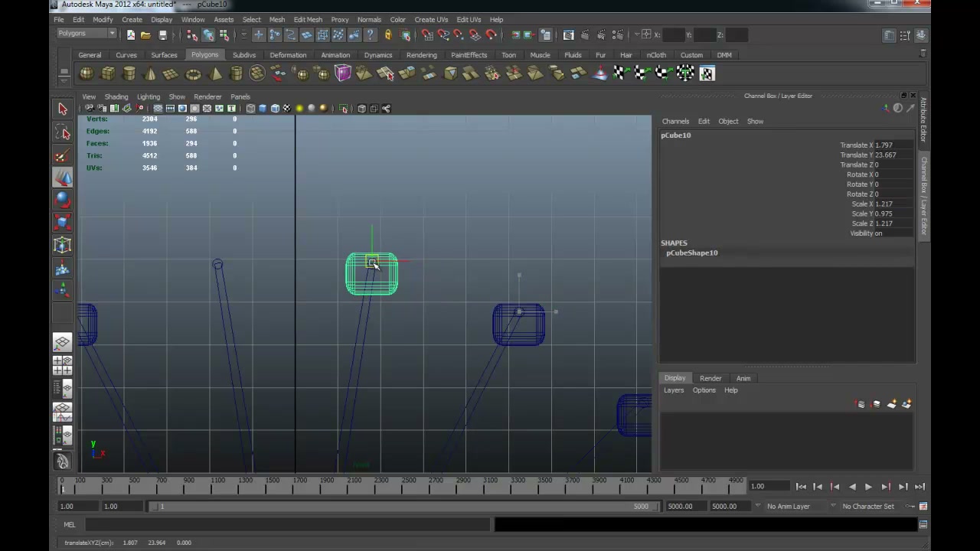Choose the Scale tool cube icon
Screen dimensions: 980x551
pos(63,223)
